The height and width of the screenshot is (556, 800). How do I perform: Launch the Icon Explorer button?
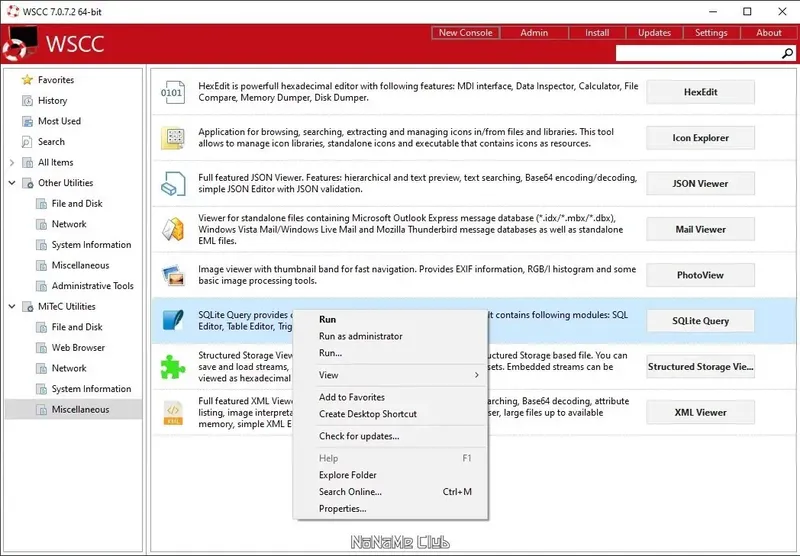tap(701, 138)
